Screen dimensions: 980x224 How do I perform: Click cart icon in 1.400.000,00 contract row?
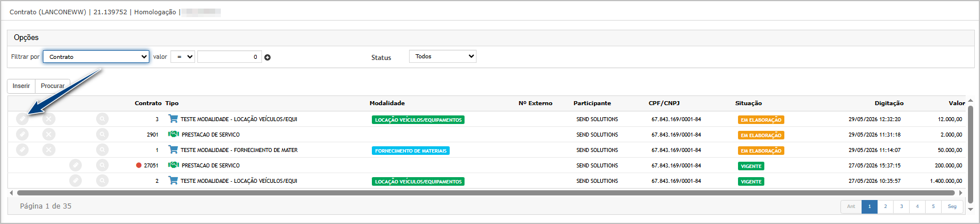point(173,181)
